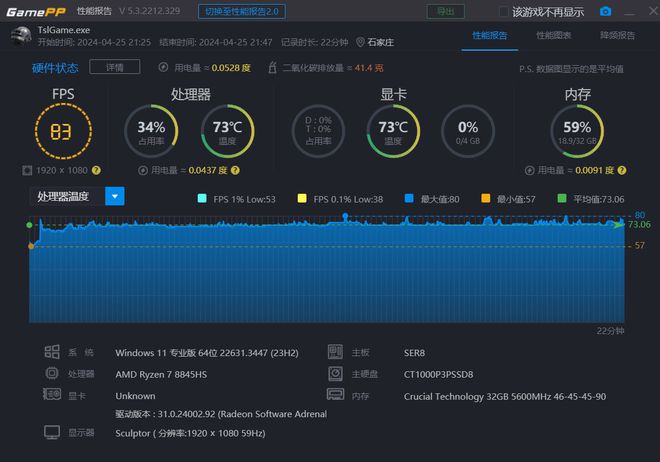Click the 驱动版本 31.0.24002.92 driver text
Image resolution: width=660 pixels, height=462 pixels.
click(x=221, y=414)
